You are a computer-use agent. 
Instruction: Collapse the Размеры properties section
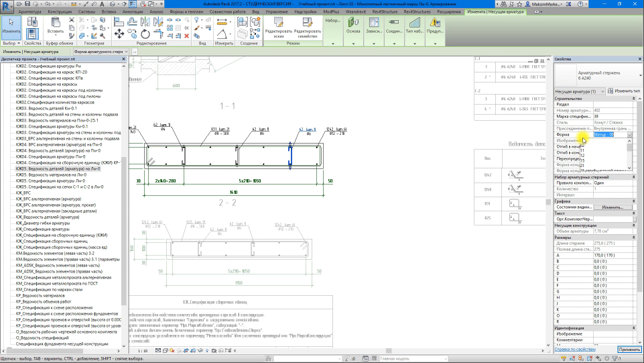(x=634, y=238)
